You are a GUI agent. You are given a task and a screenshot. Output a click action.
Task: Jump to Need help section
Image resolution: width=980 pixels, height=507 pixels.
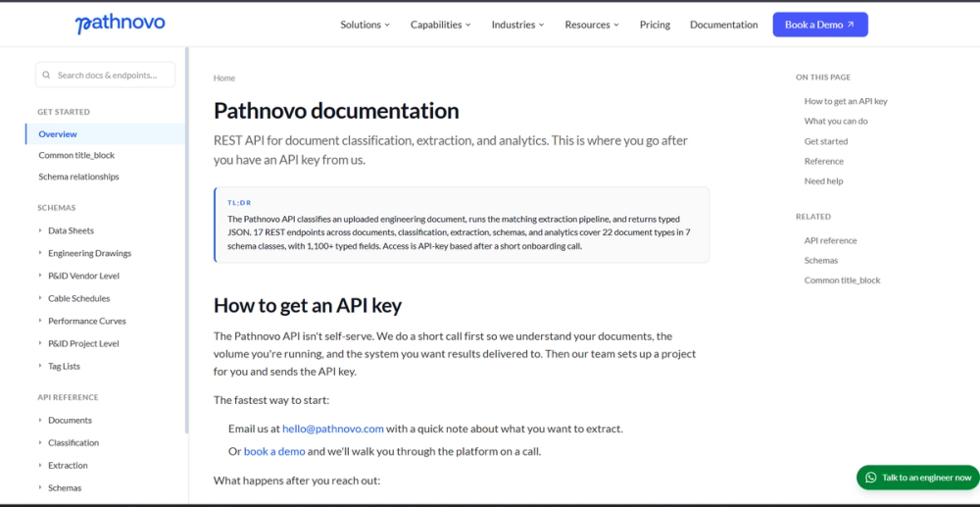click(x=823, y=181)
